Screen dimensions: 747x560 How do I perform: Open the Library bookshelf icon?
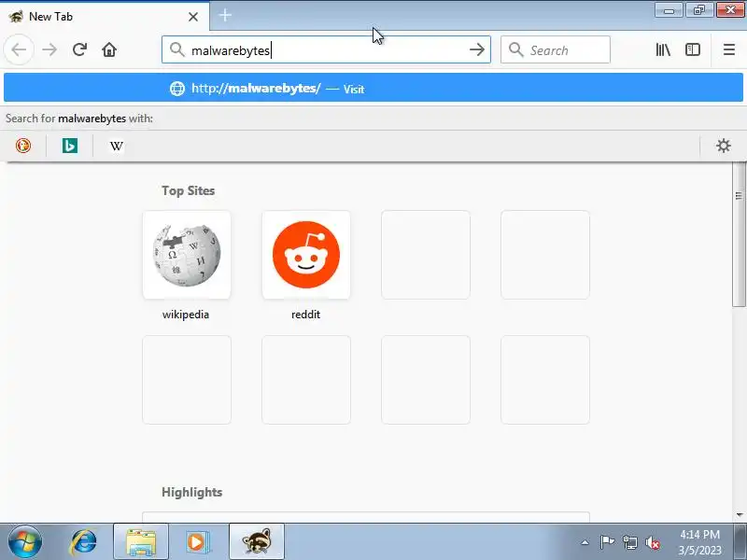pyautogui.click(x=663, y=49)
